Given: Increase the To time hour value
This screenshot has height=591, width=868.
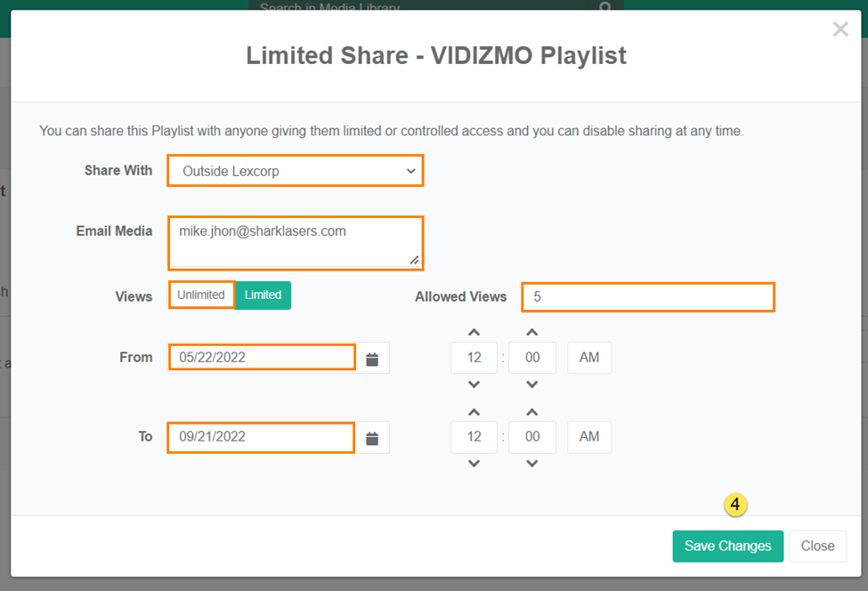Looking at the screenshot, I should (x=475, y=412).
